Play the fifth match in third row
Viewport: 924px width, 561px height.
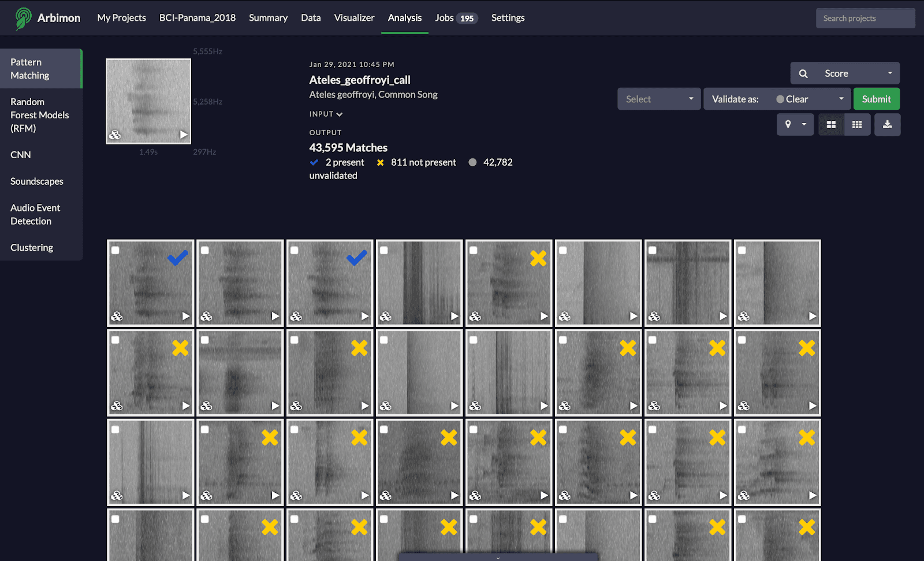tap(543, 495)
